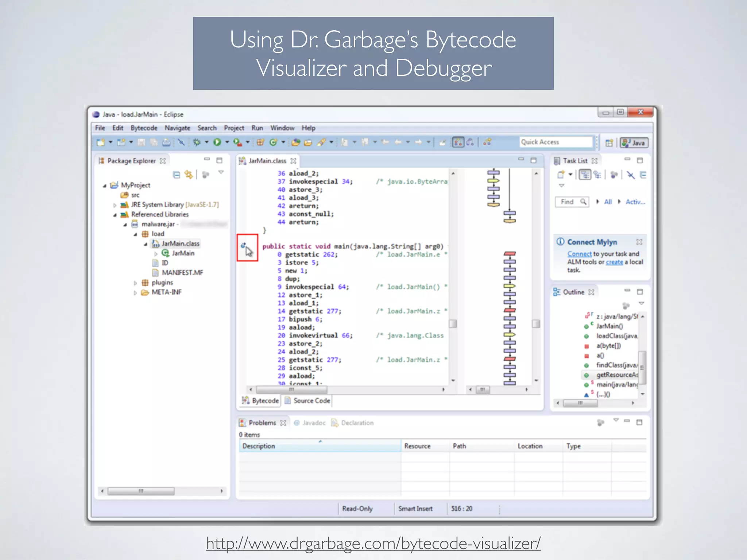The height and width of the screenshot is (560, 747).
Task: Click the Hide Completed Tasks icon
Action: point(631,175)
